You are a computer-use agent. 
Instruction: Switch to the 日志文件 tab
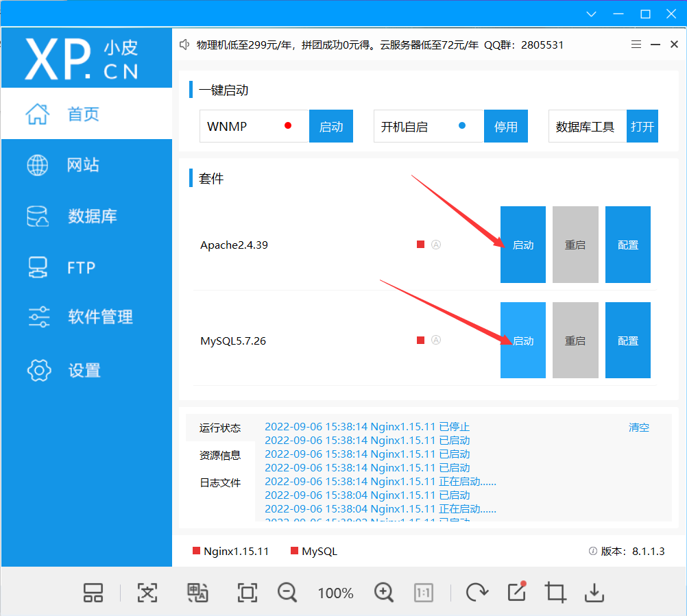click(x=220, y=483)
